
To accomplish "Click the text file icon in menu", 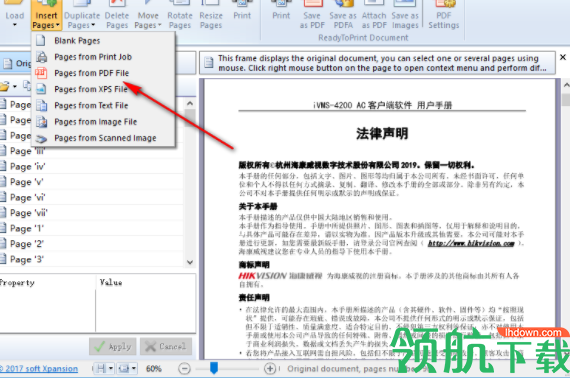I will point(41,105).
